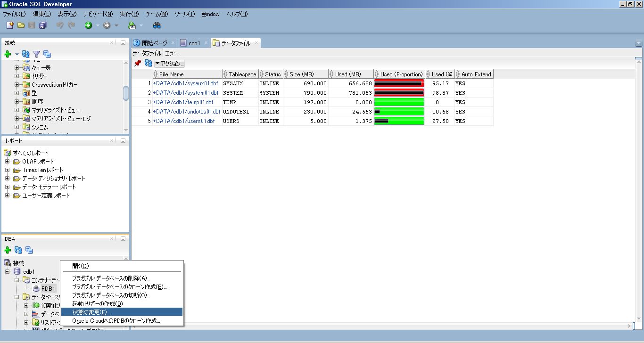
Task: Click Used (Proportion) bar for USERS row
Action: click(399, 121)
